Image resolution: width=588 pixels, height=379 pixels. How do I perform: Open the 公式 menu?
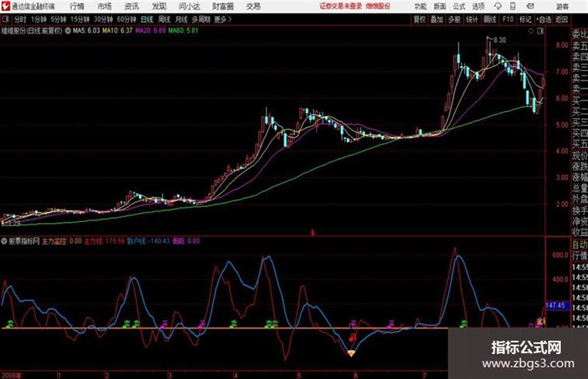point(459,6)
